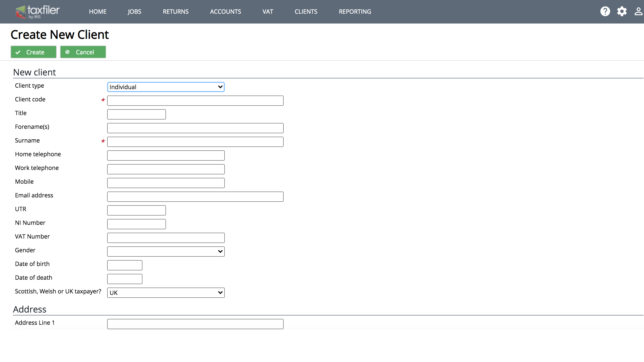This screenshot has width=644, height=362.
Task: Open the settings gear icon
Action: (622, 12)
